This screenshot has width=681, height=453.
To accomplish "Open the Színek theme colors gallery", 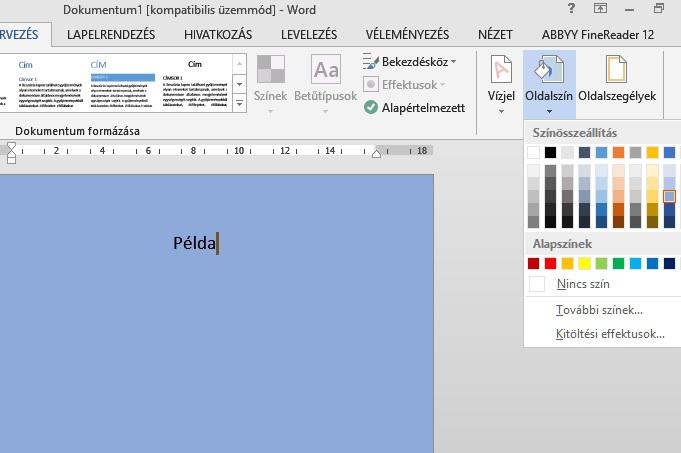I will pos(270,84).
